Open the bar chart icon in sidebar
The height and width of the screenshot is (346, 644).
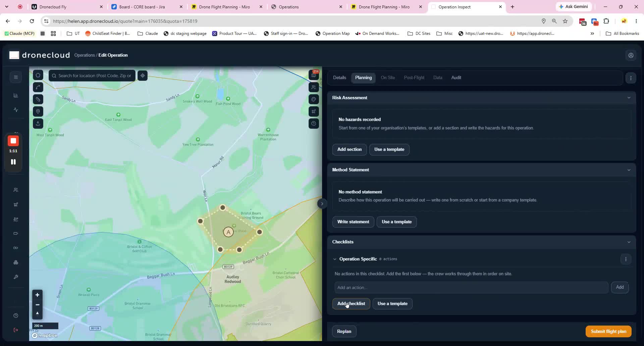pos(16,95)
